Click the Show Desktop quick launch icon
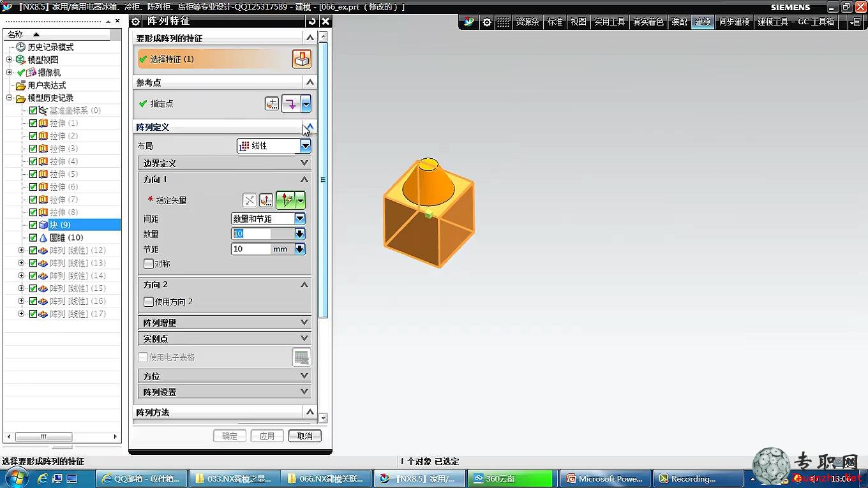Screen dimensions: 868x488 (x=71, y=478)
